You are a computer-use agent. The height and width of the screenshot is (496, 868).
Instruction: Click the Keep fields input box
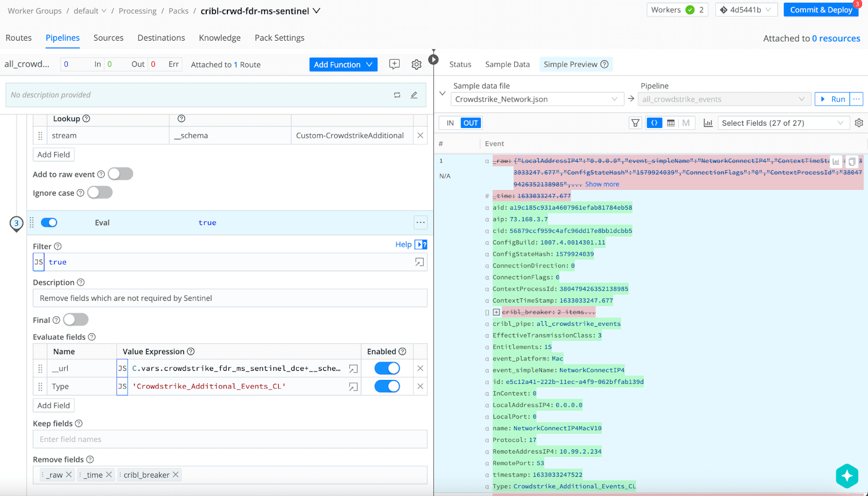(230, 440)
